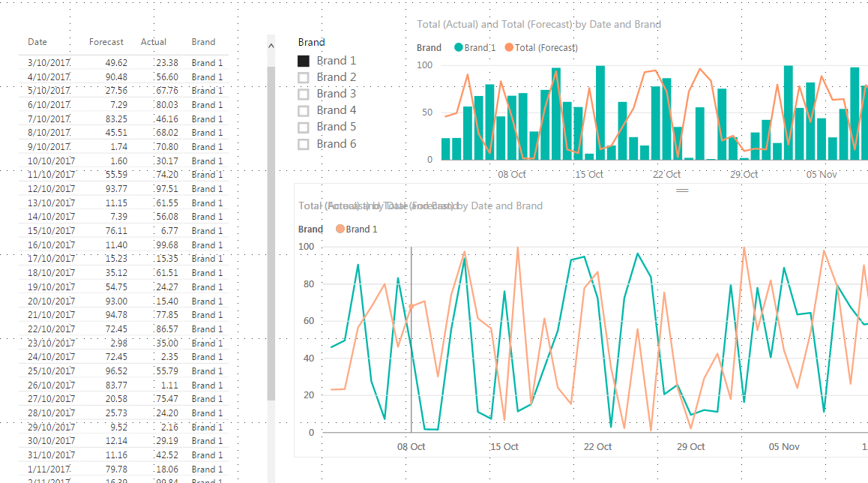Click the orange Brand 1 legend swatch in line chart

click(x=340, y=229)
